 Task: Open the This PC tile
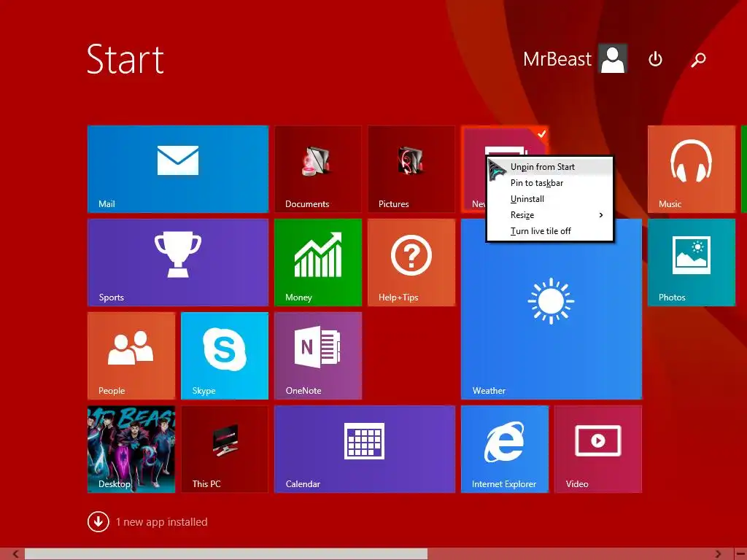tap(225, 449)
